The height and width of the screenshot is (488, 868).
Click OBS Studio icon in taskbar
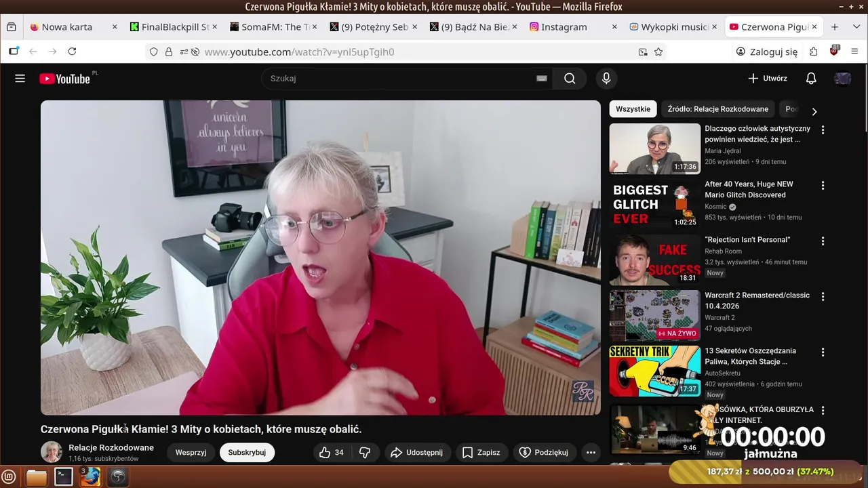click(118, 476)
